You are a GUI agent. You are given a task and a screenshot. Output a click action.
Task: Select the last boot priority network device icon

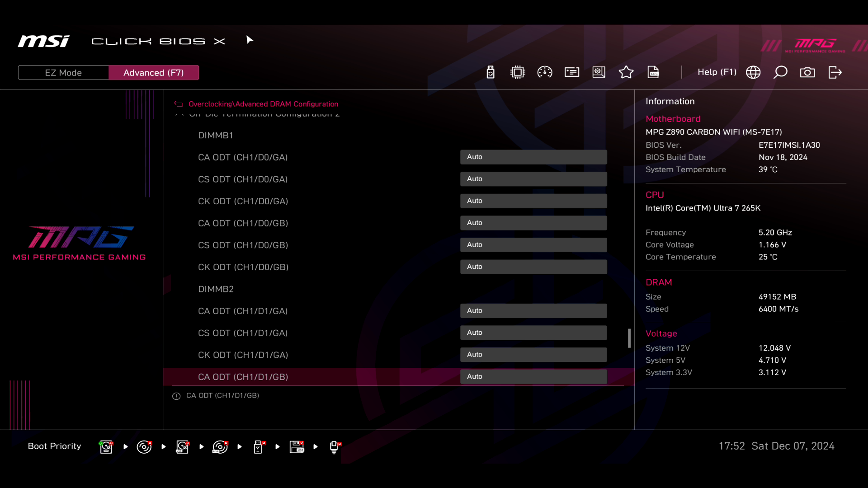[335, 446]
